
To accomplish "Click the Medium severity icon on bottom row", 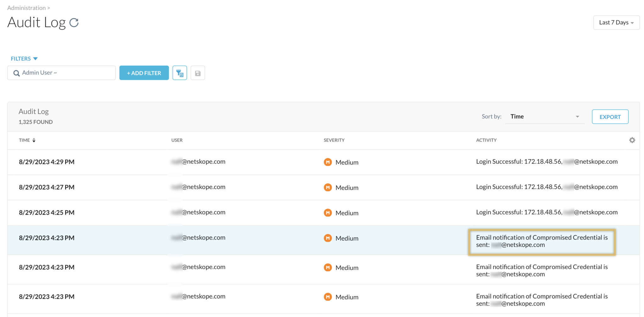I will click(328, 297).
